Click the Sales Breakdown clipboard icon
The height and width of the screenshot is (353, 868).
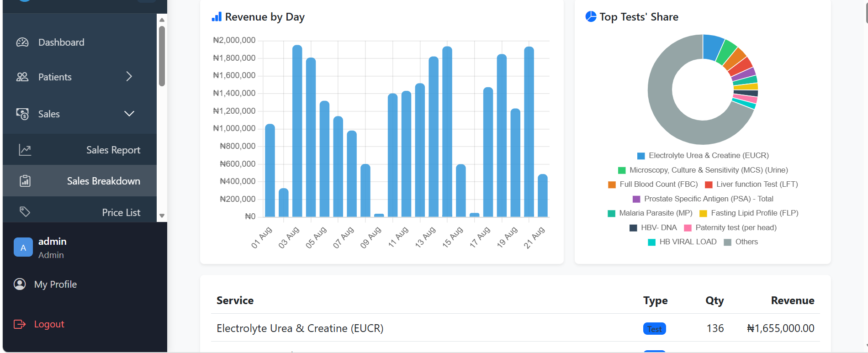[x=25, y=181]
